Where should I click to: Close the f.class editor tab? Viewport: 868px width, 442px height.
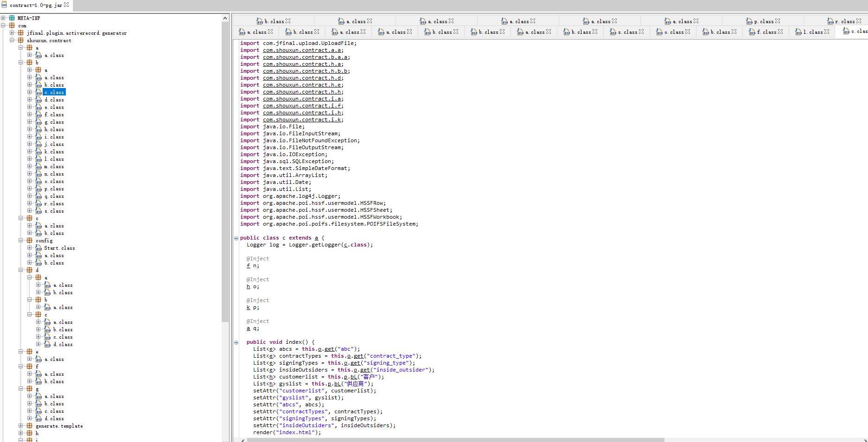pyautogui.click(x=780, y=32)
